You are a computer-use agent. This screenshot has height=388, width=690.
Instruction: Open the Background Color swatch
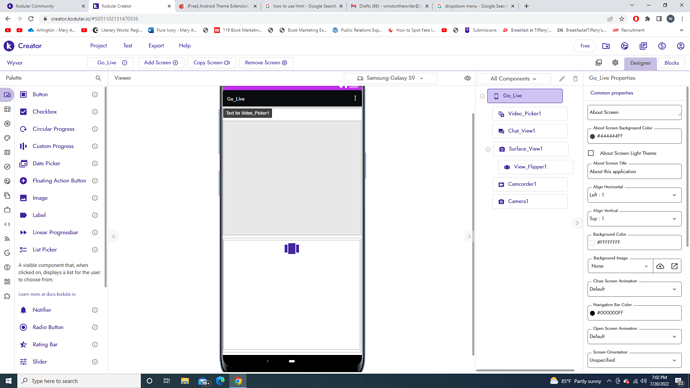(592, 242)
